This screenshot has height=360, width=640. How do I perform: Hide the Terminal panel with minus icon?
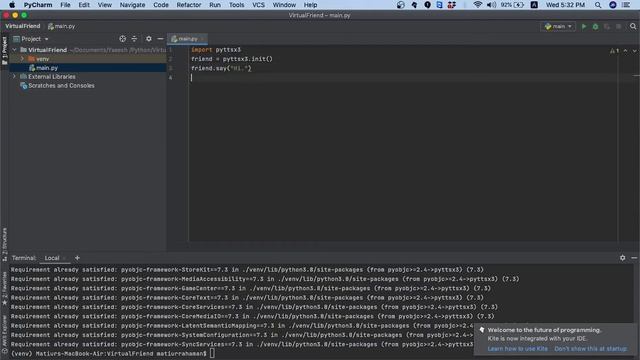634,258
